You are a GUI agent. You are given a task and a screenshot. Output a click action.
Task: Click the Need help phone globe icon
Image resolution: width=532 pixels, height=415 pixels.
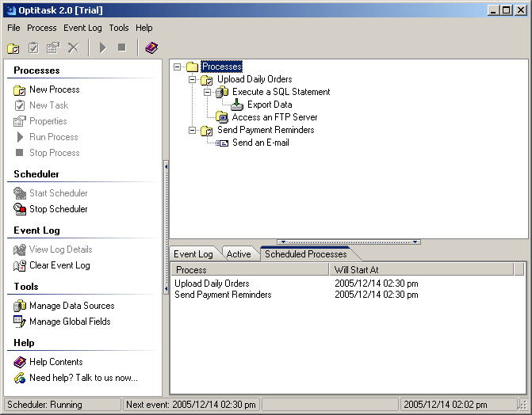(20, 378)
